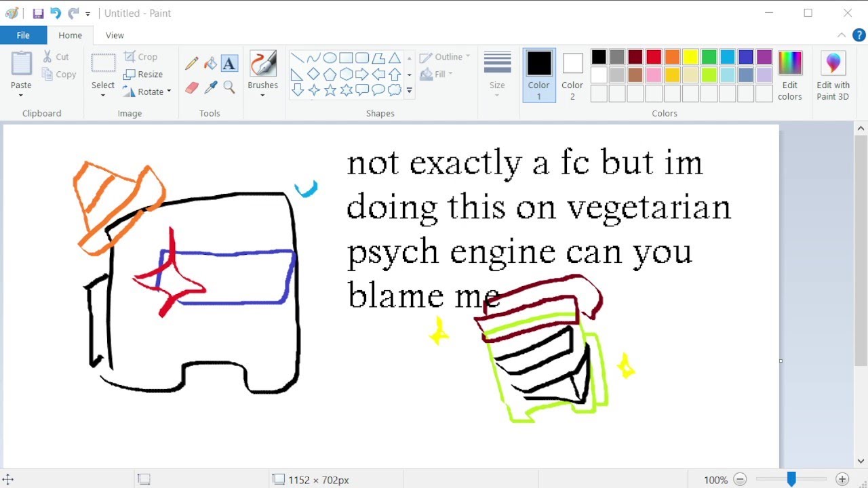Collapse the ribbon with the chevron
Viewport: 868px width, 488px height.
tap(842, 35)
